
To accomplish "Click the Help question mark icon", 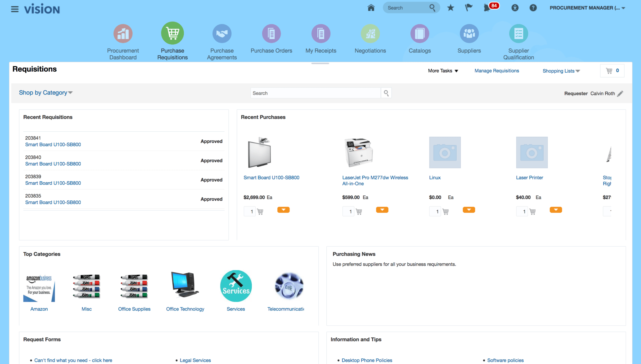I will (533, 8).
